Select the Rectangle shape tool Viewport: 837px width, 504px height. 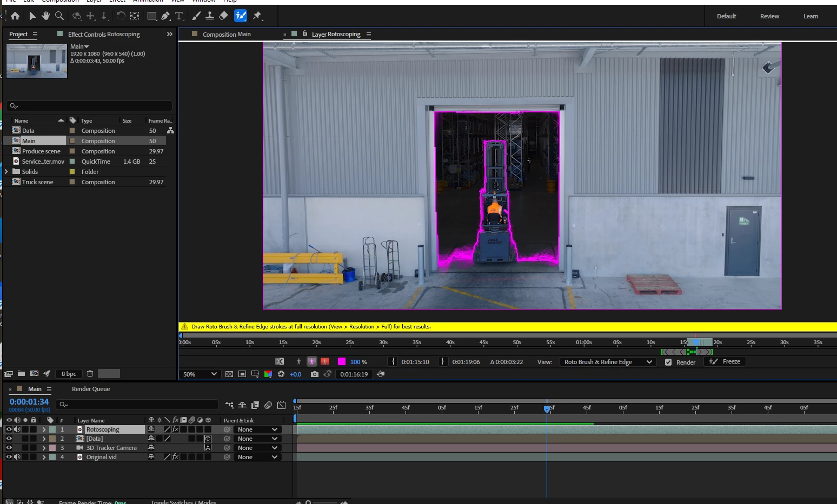point(152,16)
